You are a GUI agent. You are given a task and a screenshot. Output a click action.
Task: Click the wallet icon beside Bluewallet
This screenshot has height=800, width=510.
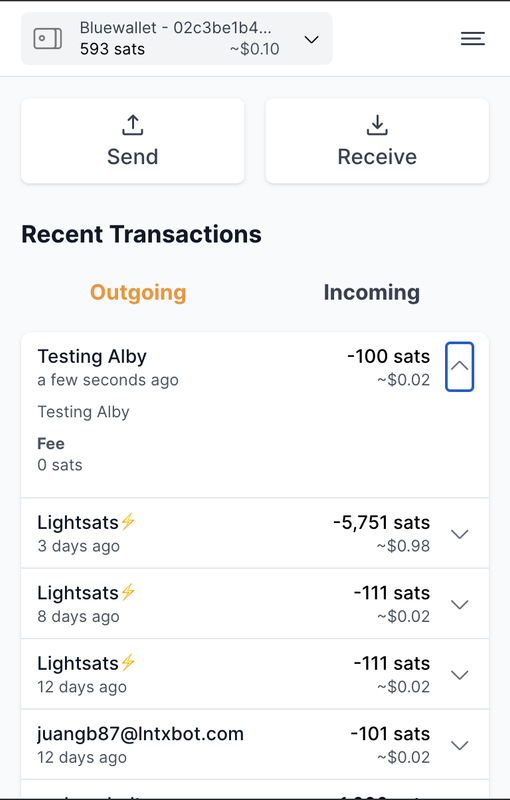[48, 39]
